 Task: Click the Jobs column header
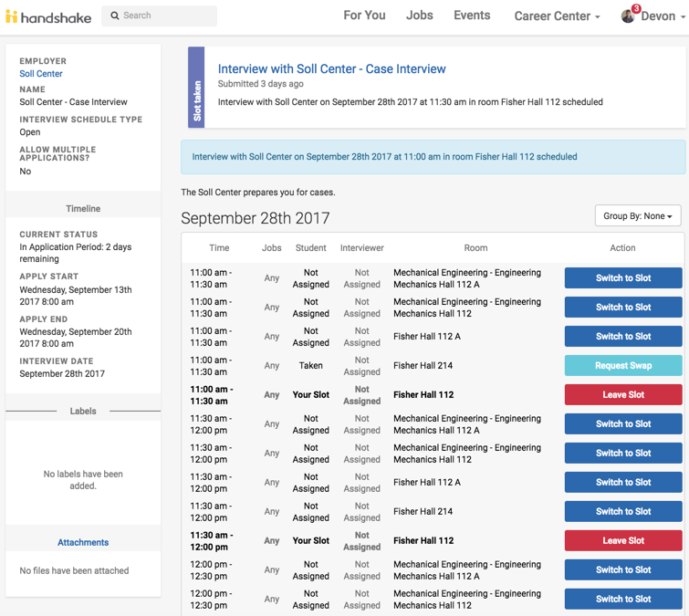point(272,248)
